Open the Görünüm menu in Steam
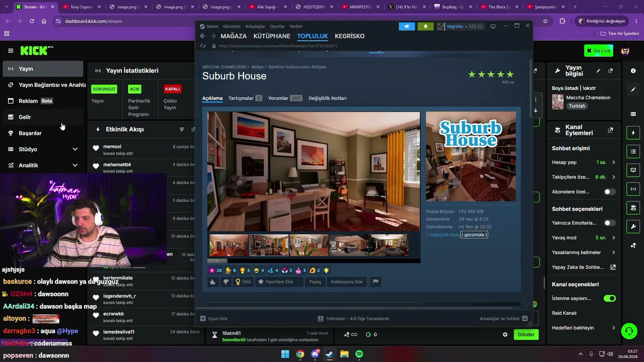Screen dimensions: 644x362 pyautogui.click(x=231, y=26)
